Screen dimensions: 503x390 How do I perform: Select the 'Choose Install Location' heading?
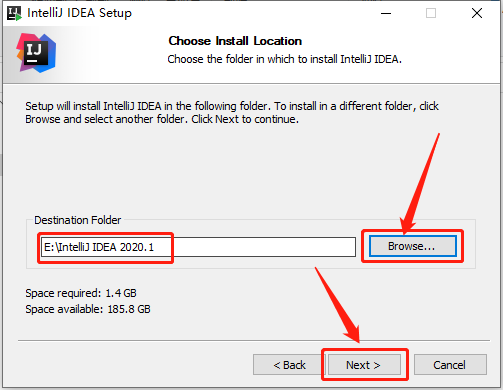pyautogui.click(x=235, y=41)
